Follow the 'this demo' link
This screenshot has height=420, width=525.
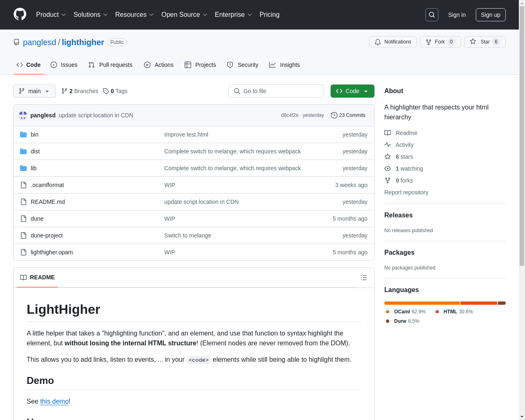pyautogui.click(x=54, y=401)
